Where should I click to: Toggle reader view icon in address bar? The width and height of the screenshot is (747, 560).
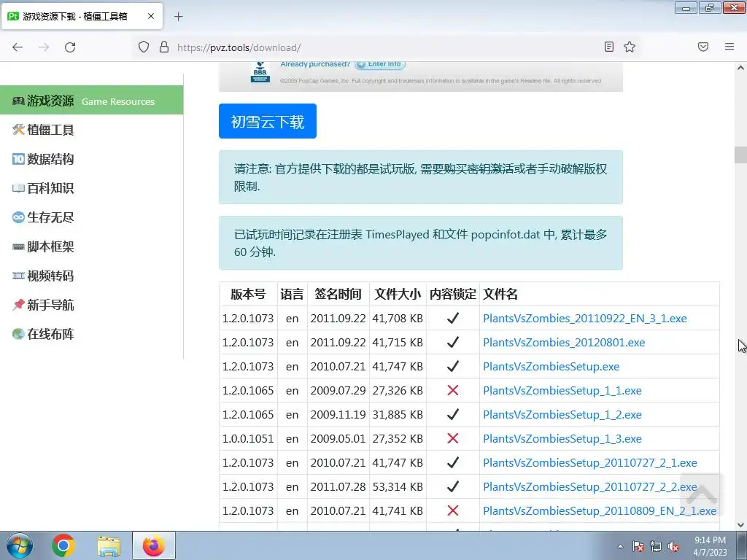pos(609,47)
